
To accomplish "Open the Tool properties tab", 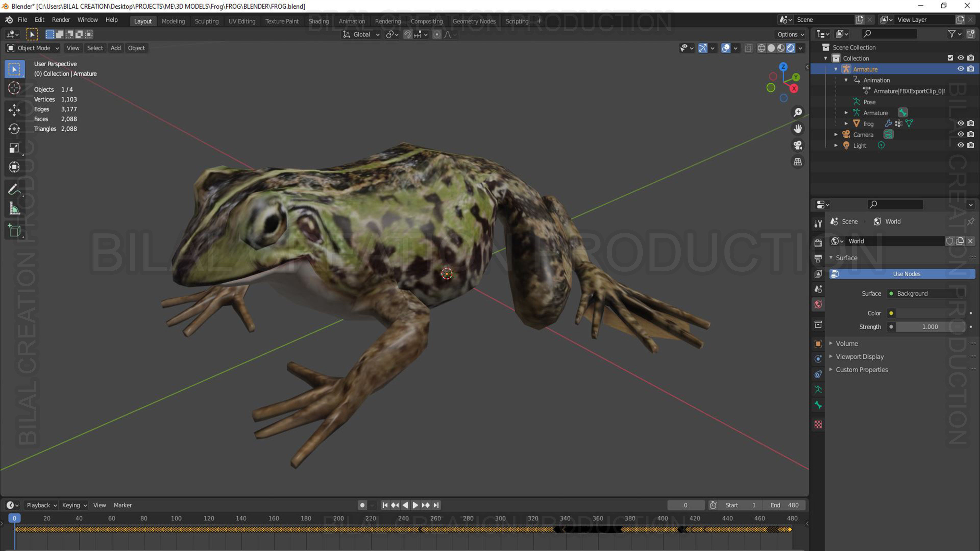I will [818, 223].
